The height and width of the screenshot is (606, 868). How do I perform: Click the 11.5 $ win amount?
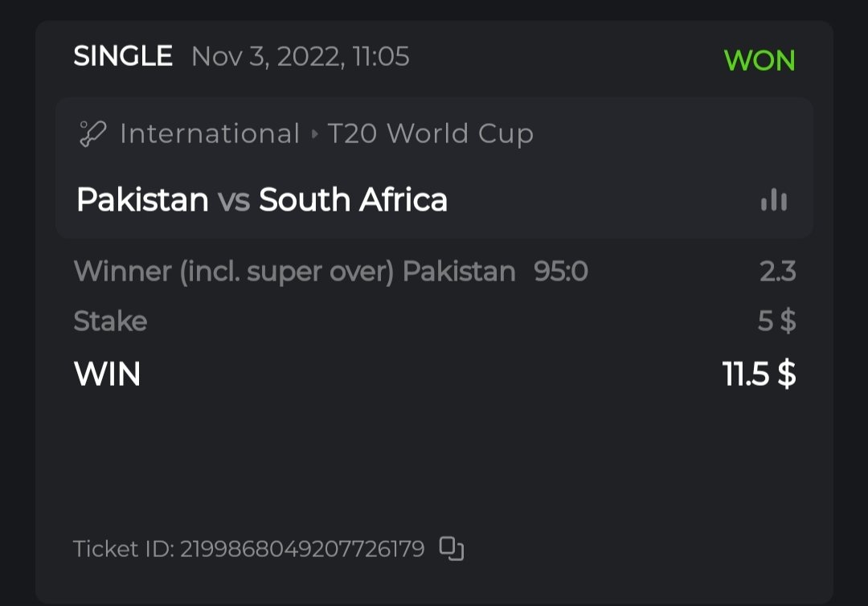[x=759, y=374]
